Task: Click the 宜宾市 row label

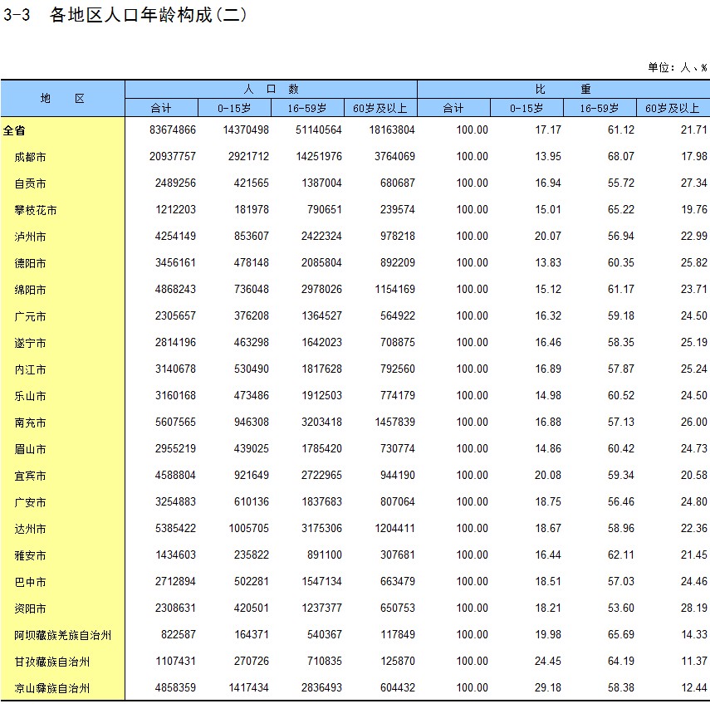Action: point(30,476)
